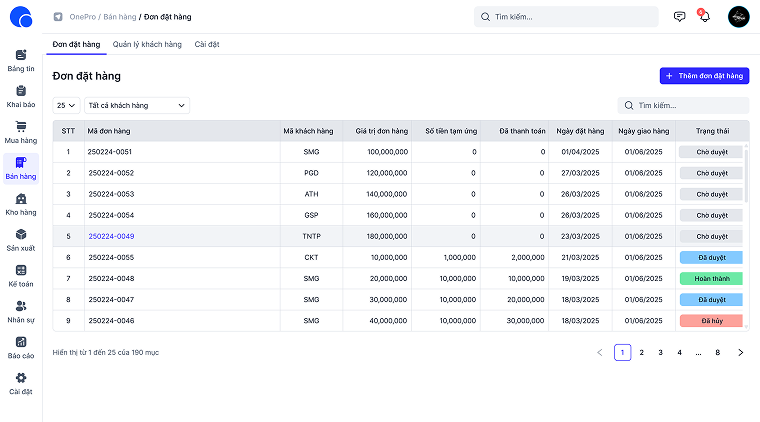
Task: Open order link 250224-0049
Action: [x=111, y=237]
